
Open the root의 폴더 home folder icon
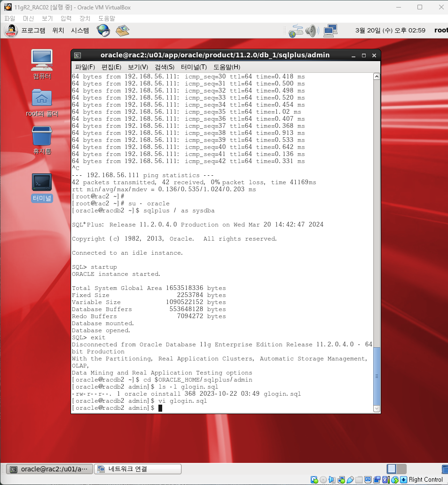(42, 103)
